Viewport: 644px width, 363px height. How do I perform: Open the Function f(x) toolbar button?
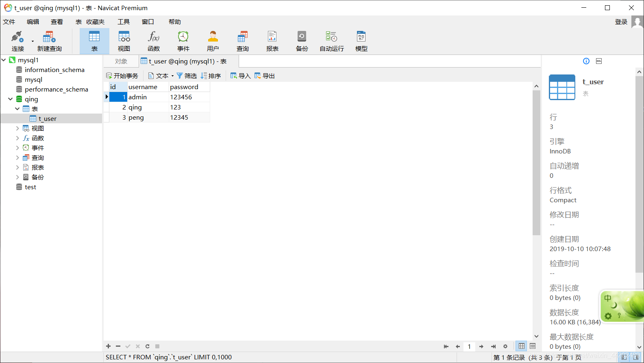tap(154, 41)
